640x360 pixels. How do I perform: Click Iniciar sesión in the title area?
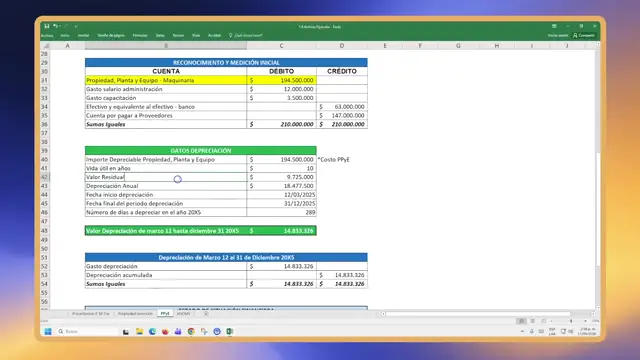click(558, 36)
